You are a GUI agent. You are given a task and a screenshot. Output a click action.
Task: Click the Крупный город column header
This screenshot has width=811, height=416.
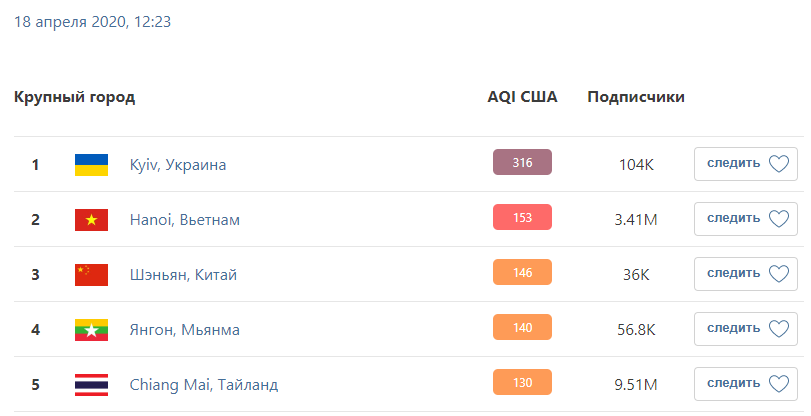coord(75,97)
